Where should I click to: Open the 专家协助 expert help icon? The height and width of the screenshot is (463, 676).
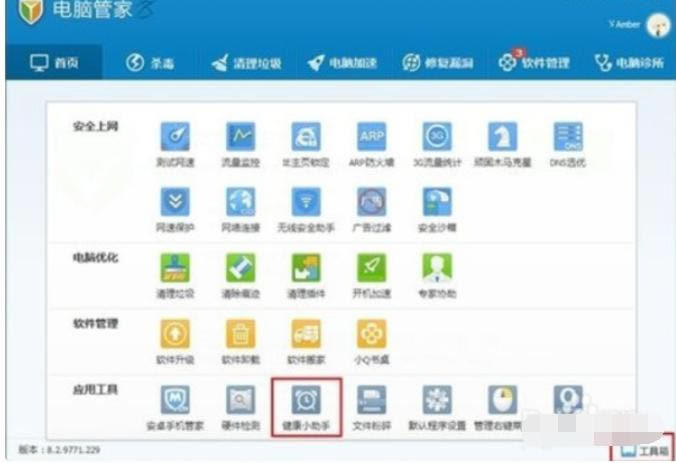437,268
